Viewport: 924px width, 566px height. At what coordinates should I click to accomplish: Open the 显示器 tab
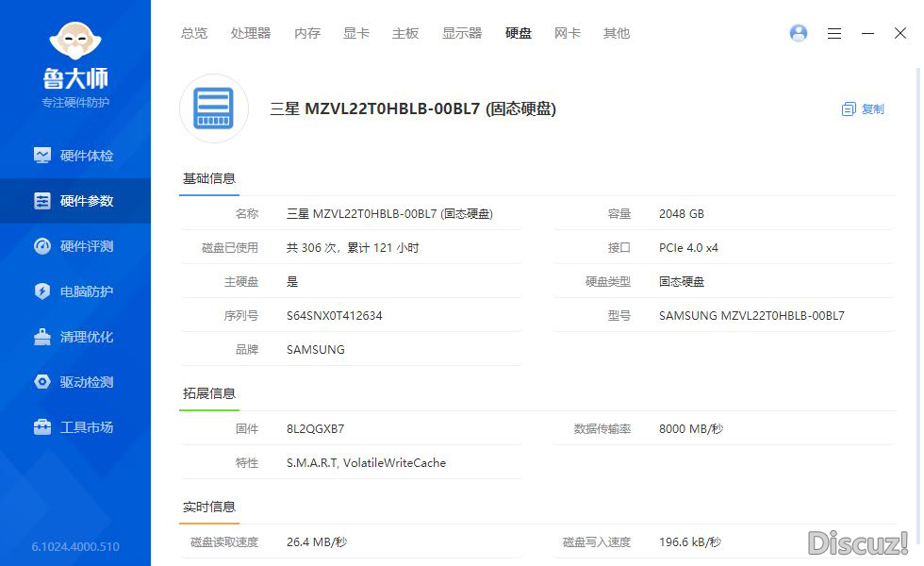click(x=462, y=33)
